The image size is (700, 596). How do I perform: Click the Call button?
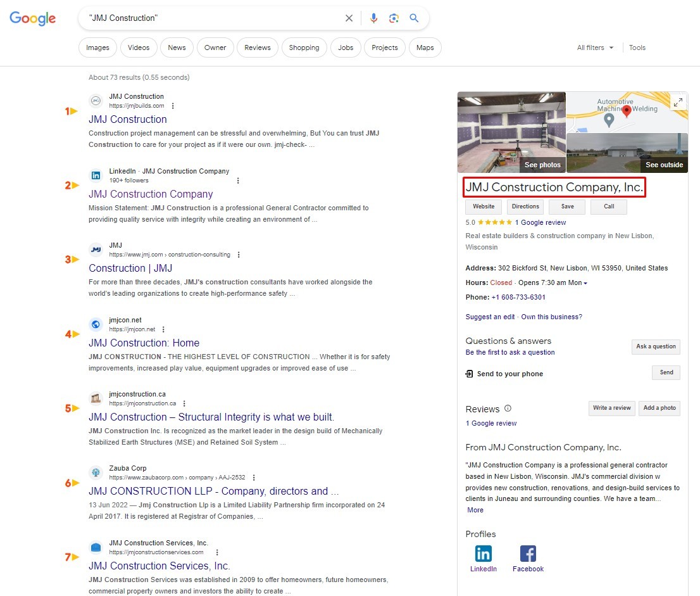point(609,207)
